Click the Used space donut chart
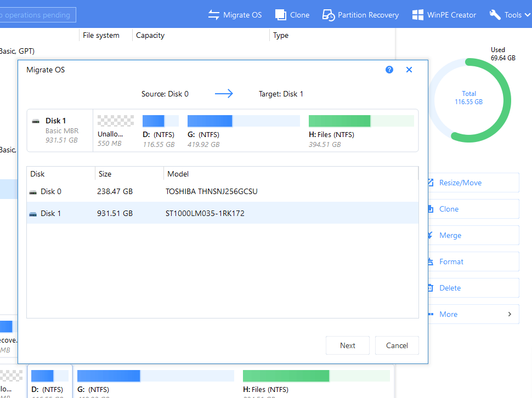 [469, 100]
